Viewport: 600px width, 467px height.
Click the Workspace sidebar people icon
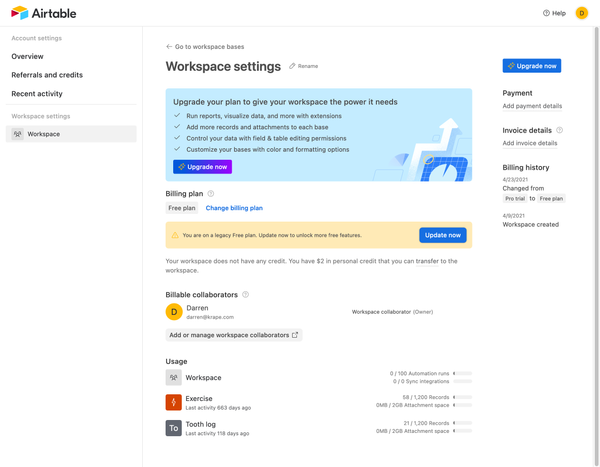(18, 134)
